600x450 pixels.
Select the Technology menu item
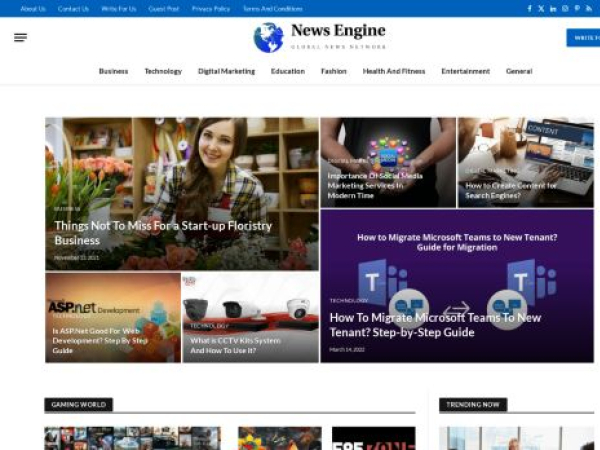coord(163,71)
